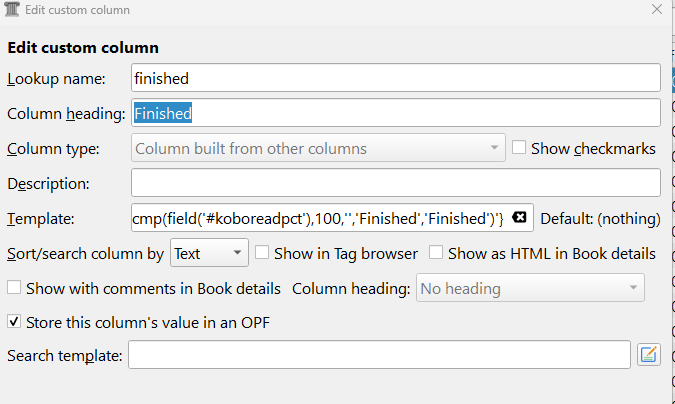This screenshot has height=404, width=675.
Task: Click inside the Template text field
Action: (x=320, y=218)
